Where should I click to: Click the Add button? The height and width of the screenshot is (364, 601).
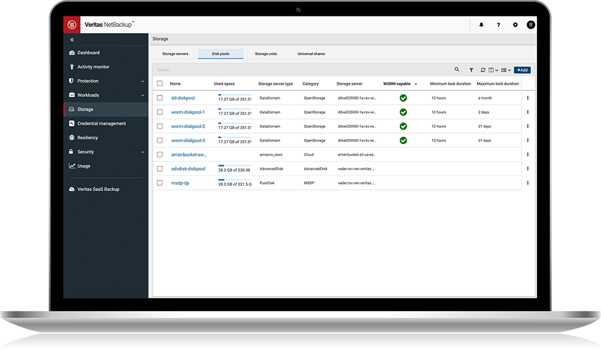coord(522,70)
